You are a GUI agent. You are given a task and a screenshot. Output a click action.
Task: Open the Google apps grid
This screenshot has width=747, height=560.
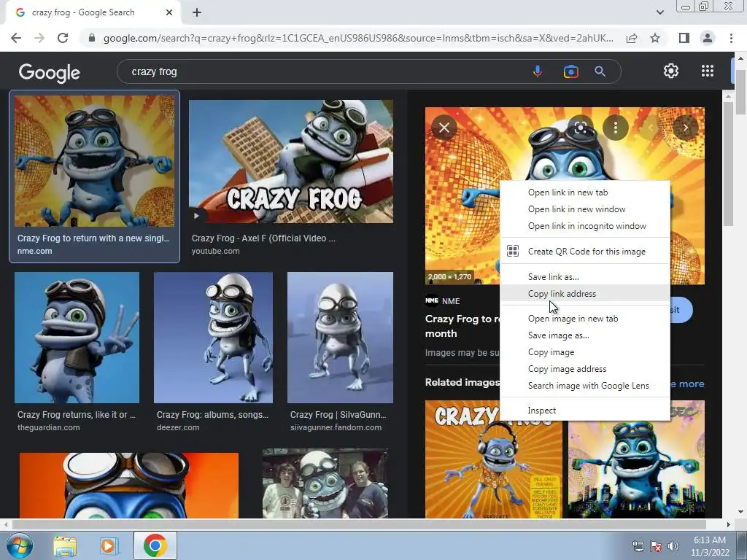coord(708,71)
